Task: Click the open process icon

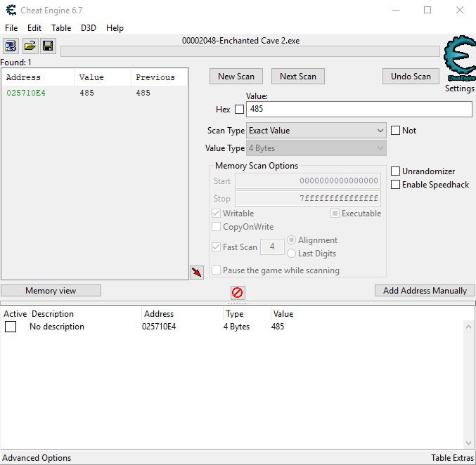Action: coord(11,46)
